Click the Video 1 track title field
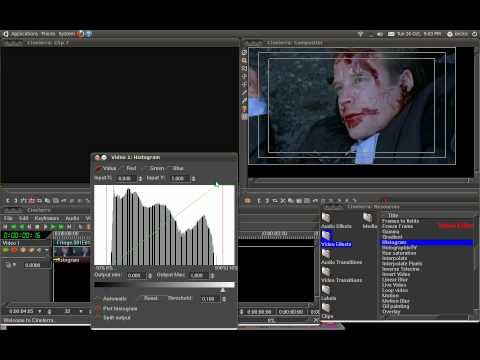The width and height of the screenshot is (480, 360). click(26, 243)
